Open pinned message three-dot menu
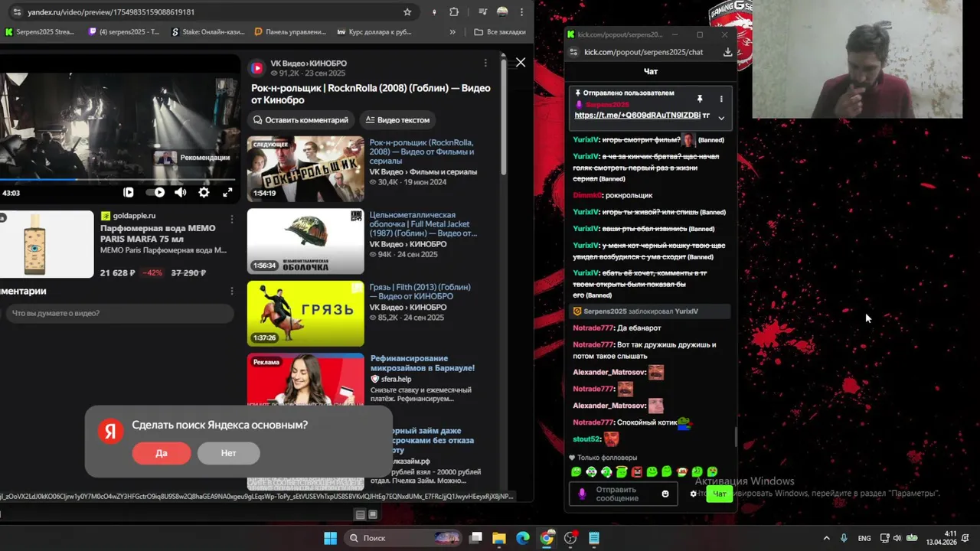980x551 pixels. tap(721, 99)
